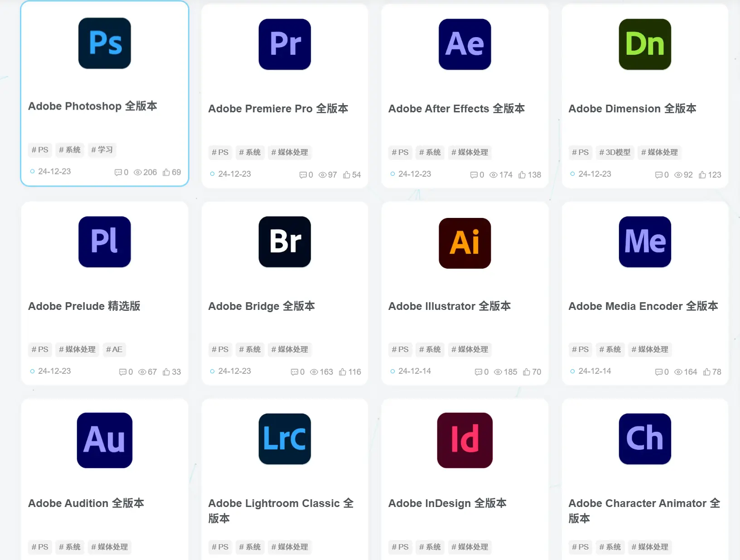
Task: Click the #媒体处理 tag on Media Encoder card
Action: 650,349
